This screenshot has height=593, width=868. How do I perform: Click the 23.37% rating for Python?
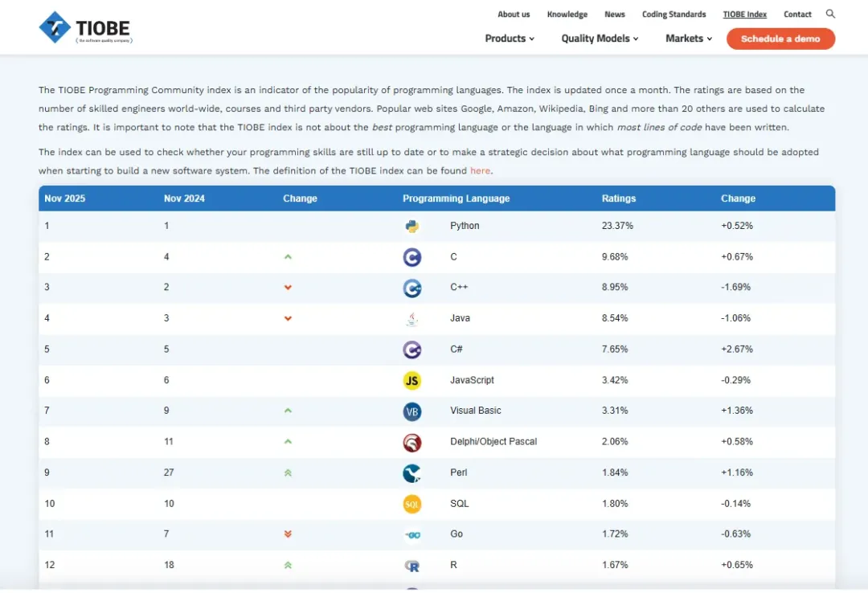pos(617,226)
